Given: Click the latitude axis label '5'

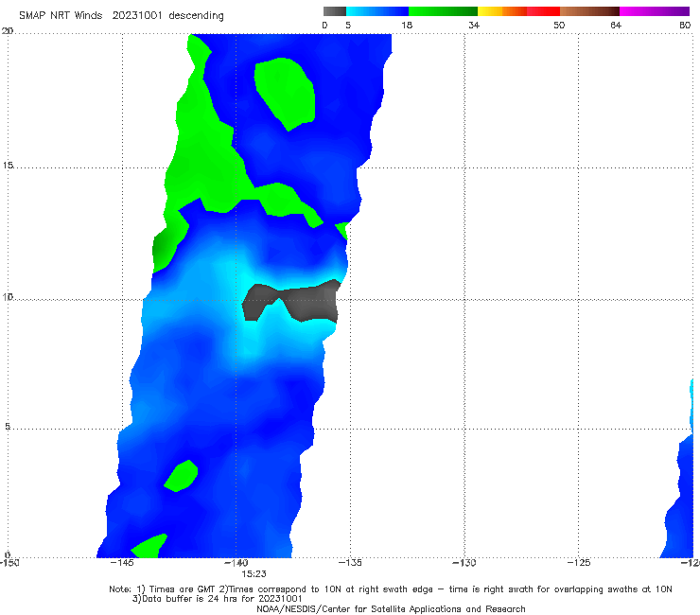Looking at the screenshot, I should pyautogui.click(x=8, y=427).
